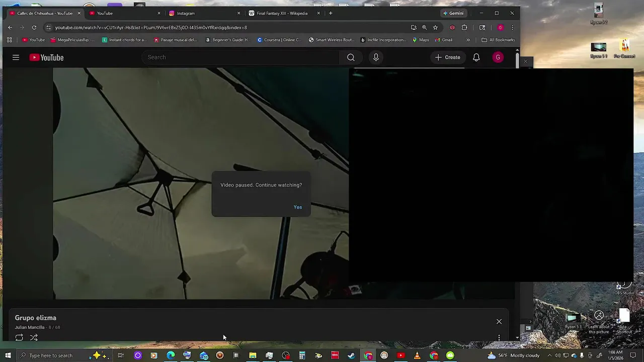The image size is (644, 362).
Task: Open Steam from taskbar
Action: [x=351, y=355]
